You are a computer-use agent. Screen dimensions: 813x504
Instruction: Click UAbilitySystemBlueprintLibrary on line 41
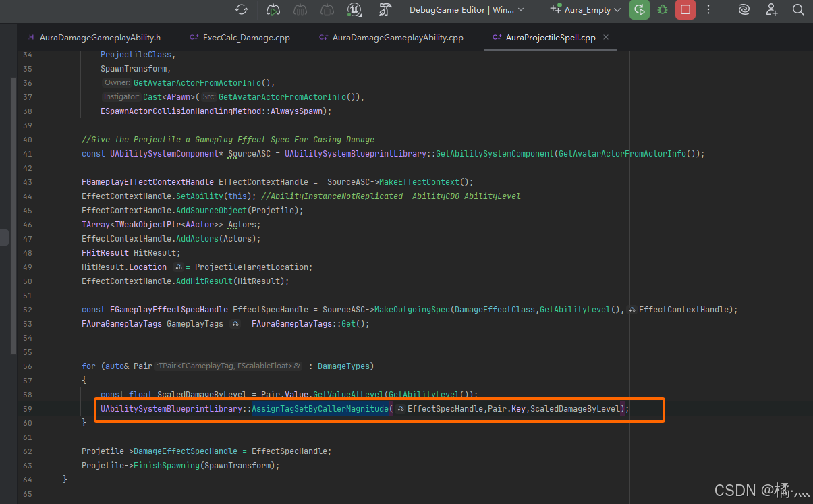(356, 154)
